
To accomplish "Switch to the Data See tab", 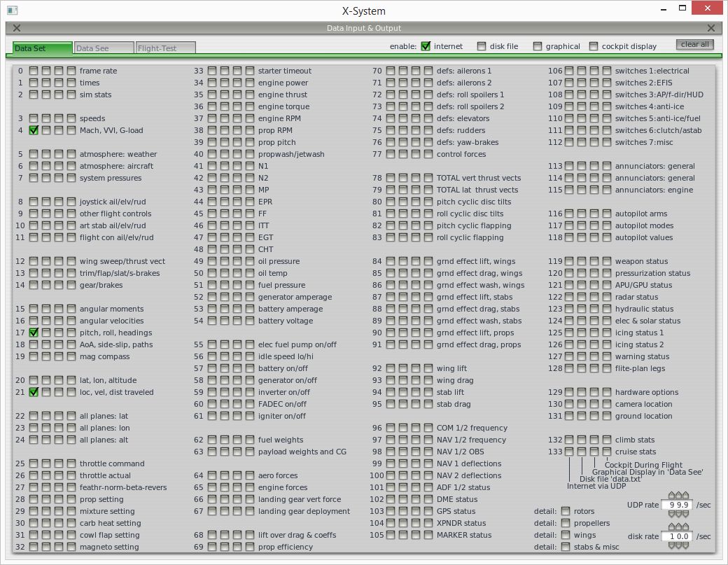I will pyautogui.click(x=104, y=48).
